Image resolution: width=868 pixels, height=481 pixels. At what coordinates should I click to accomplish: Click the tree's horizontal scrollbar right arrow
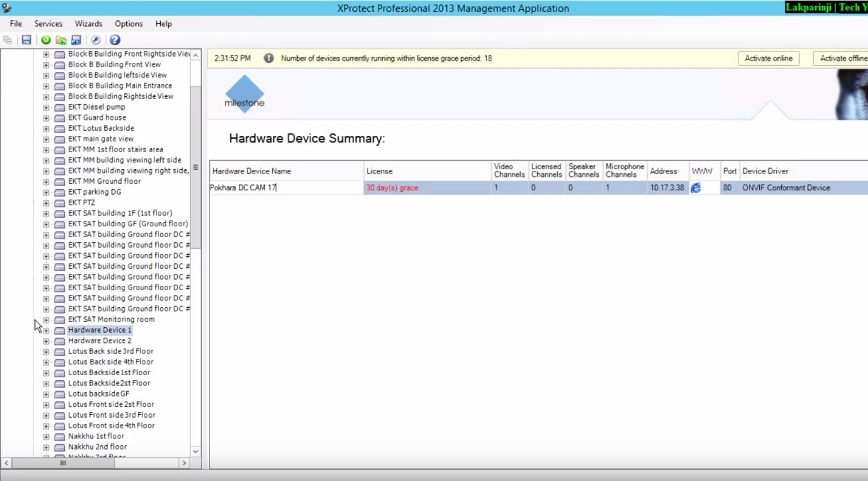[184, 463]
